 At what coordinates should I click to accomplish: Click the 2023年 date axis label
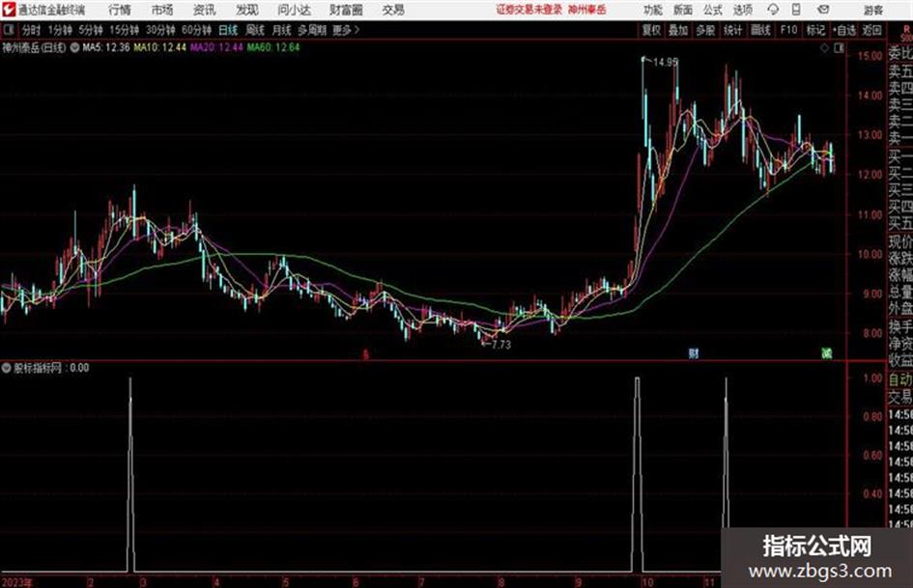click(17, 581)
